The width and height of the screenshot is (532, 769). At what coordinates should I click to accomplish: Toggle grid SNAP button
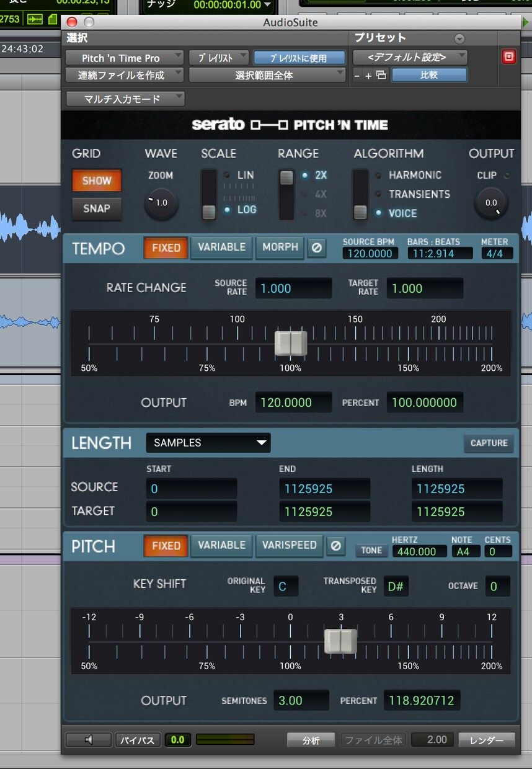(x=97, y=208)
